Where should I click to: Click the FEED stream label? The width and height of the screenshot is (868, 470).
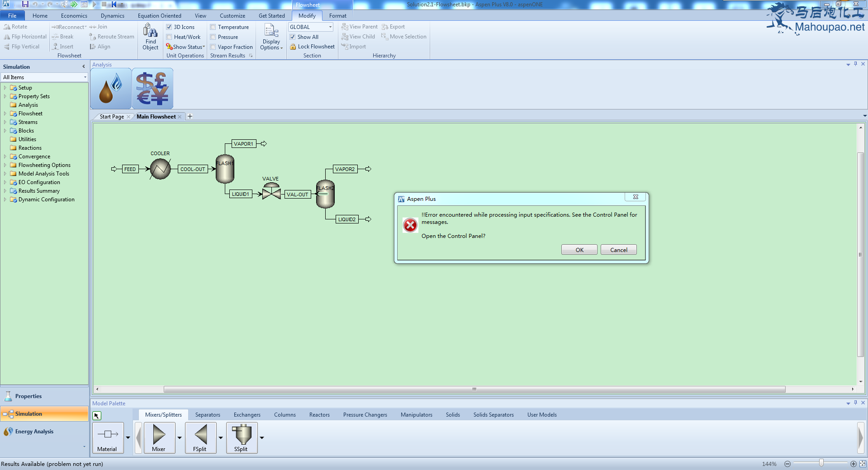pos(130,169)
